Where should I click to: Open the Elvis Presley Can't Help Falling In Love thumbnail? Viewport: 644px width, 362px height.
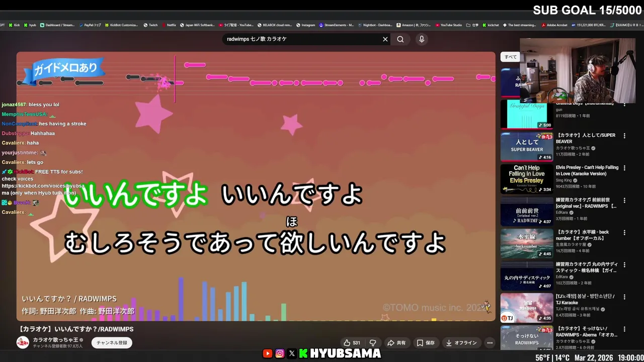[527, 178]
